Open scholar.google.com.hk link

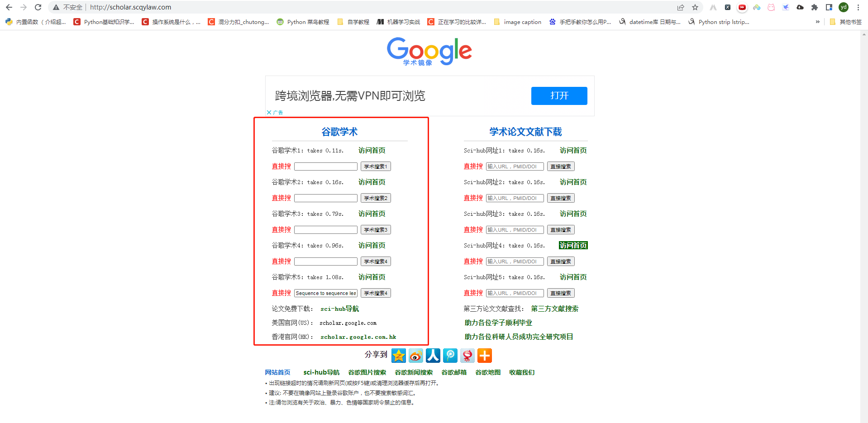tap(358, 337)
